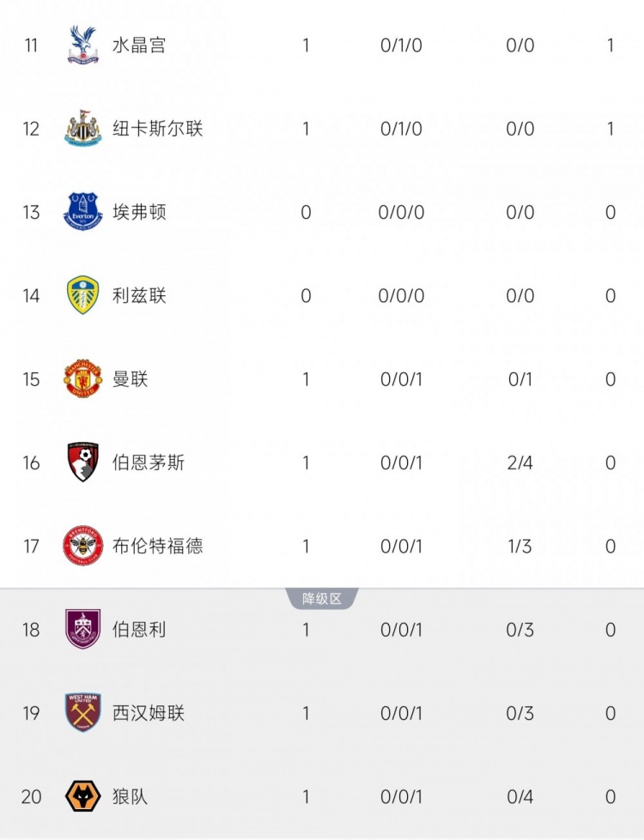Select the 利兹联 team name
This screenshot has height=840, width=644.
point(139,295)
